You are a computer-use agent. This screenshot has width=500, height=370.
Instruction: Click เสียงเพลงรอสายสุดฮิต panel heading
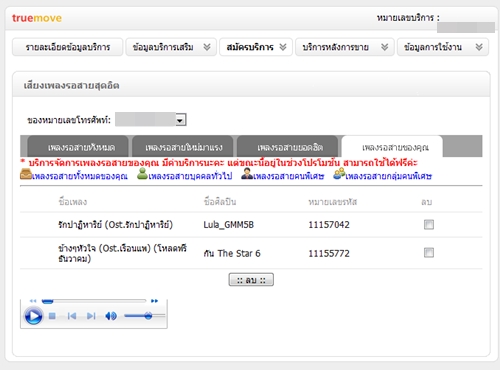click(71, 86)
